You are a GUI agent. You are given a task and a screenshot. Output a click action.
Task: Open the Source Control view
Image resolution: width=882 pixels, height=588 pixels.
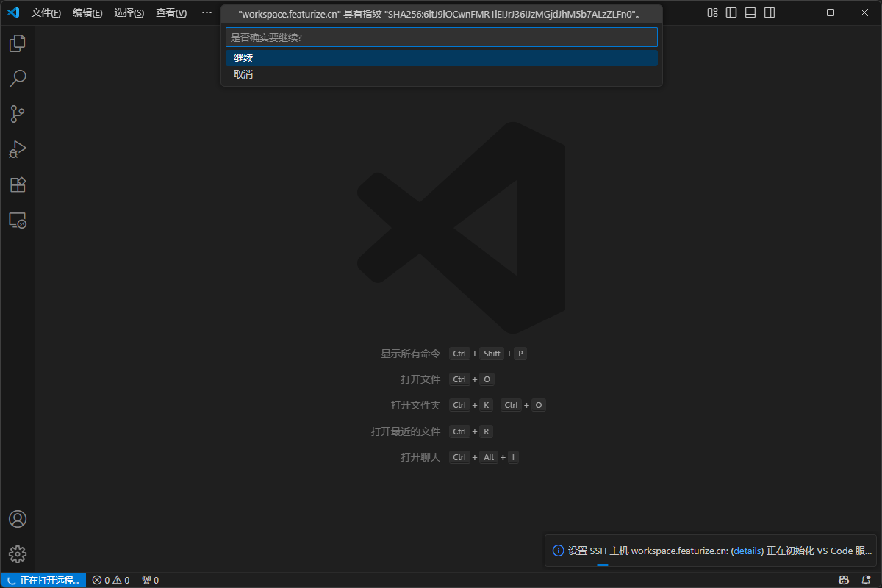18,113
